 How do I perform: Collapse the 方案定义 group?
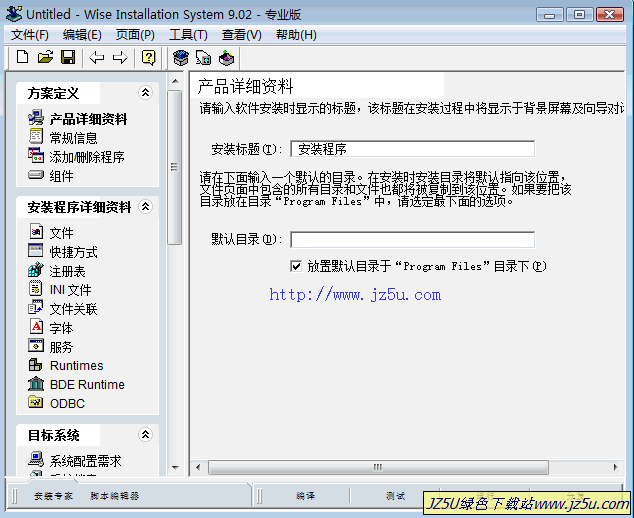tap(145, 93)
